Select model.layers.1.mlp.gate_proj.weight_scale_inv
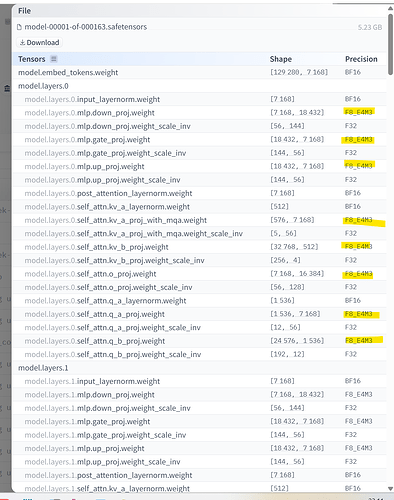 pyautogui.click(x=199, y=435)
